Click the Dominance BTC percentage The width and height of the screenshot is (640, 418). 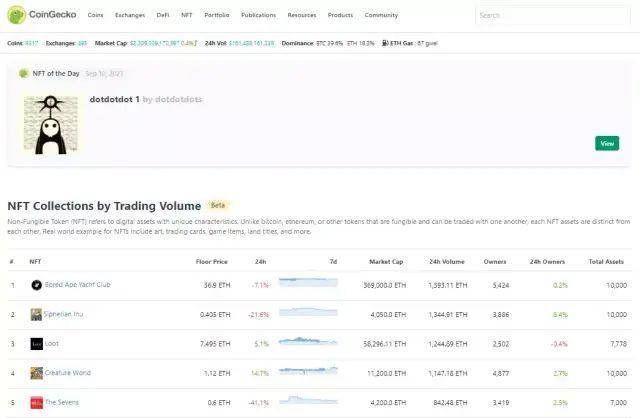pyautogui.click(x=329, y=43)
